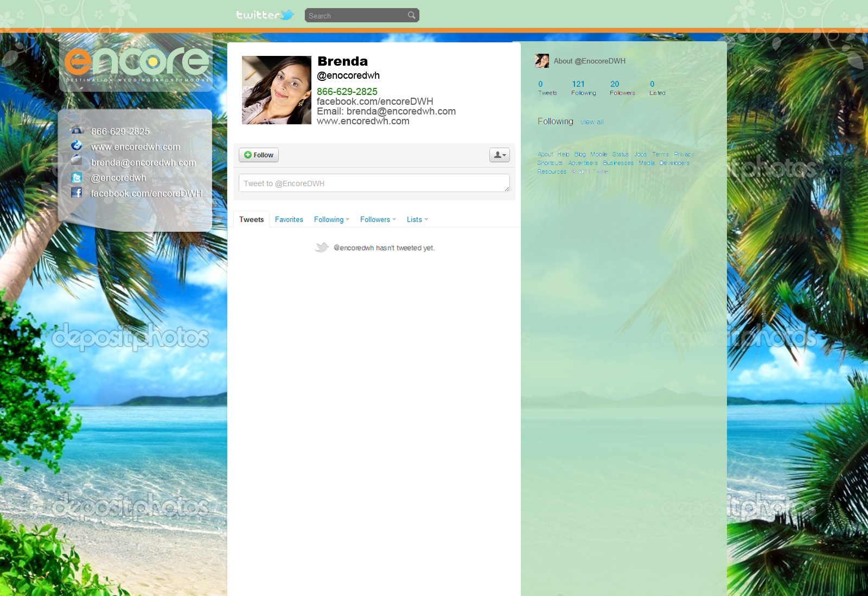Click the search magnifier icon
Viewport: 868px width, 596px height.
tap(412, 15)
